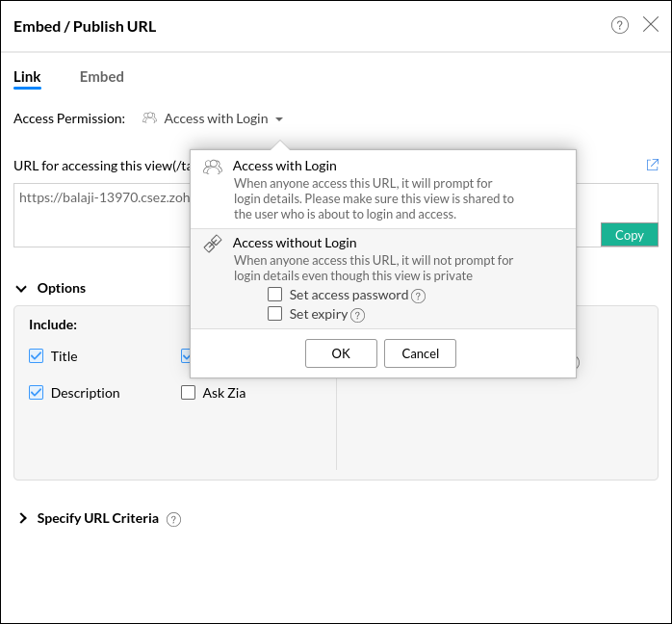Click the help question mark icon in dialog header

point(620,25)
